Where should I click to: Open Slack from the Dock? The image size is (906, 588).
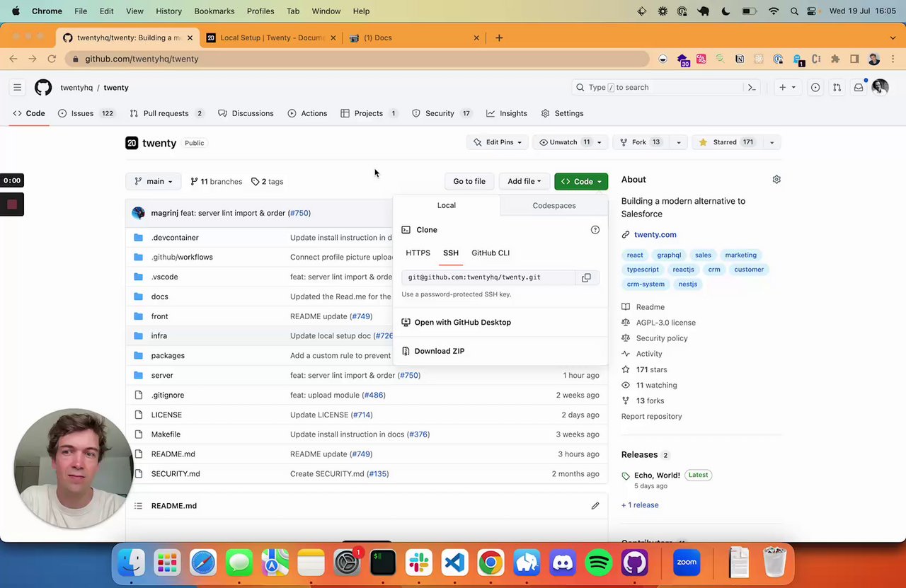click(x=419, y=563)
